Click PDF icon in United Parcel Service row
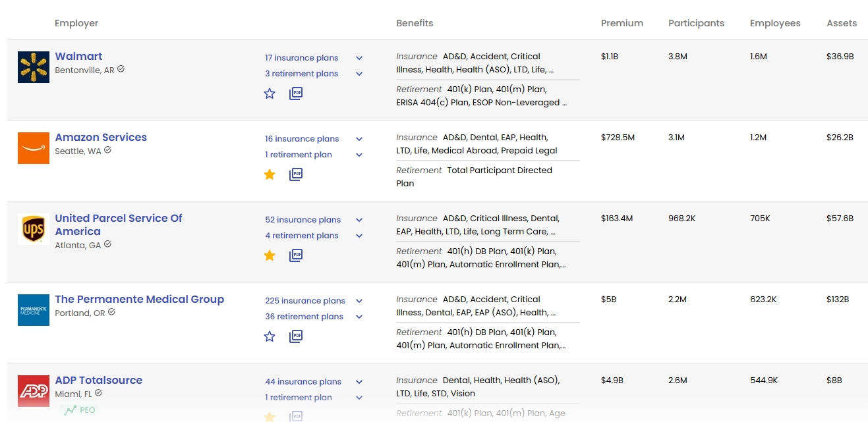 [x=296, y=255]
